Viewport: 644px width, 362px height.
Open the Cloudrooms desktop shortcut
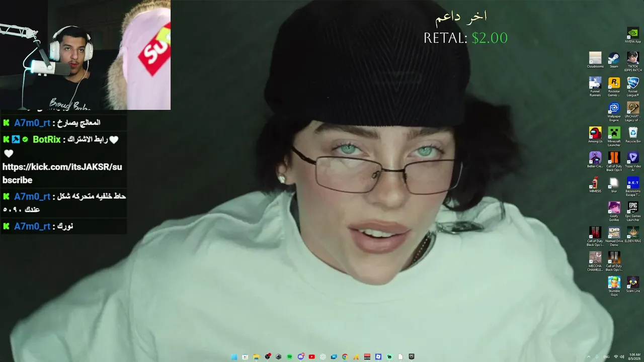[x=595, y=59]
